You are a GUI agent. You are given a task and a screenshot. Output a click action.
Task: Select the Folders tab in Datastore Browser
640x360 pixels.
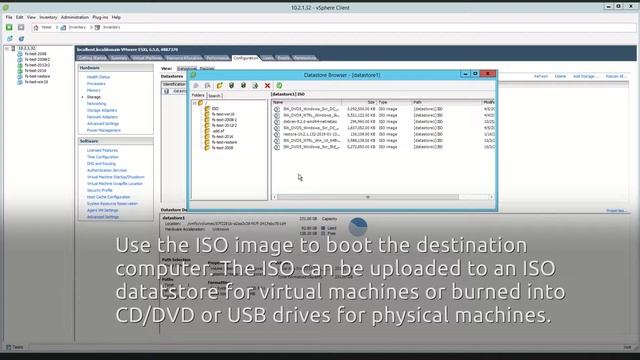pos(198,95)
